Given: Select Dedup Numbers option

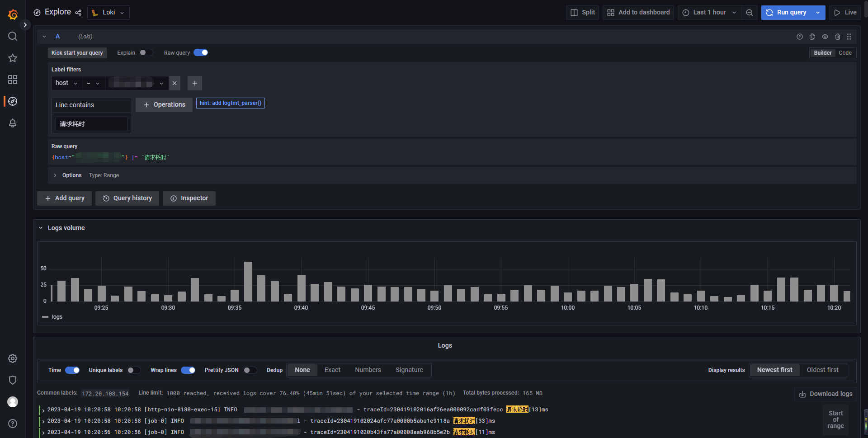Looking at the screenshot, I should point(368,370).
